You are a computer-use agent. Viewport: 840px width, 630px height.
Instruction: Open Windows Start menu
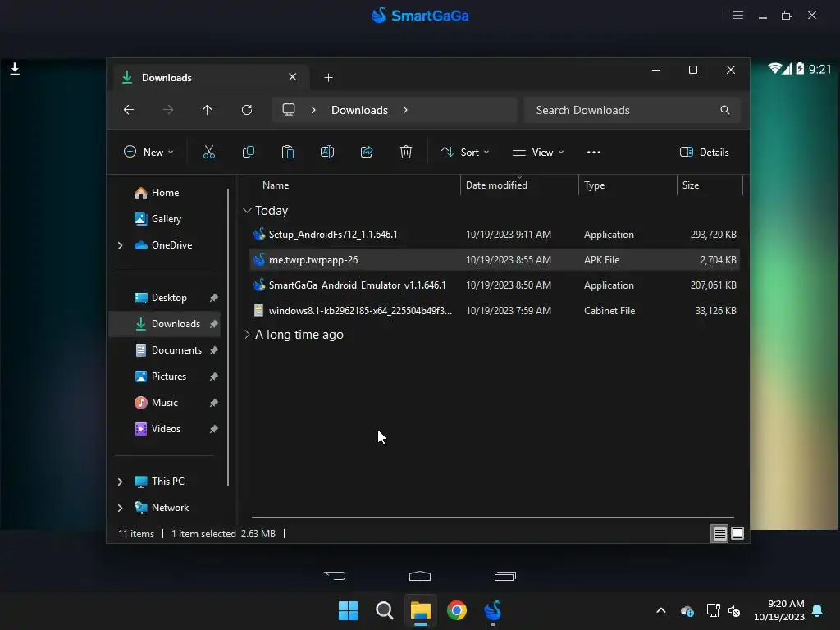(348, 610)
